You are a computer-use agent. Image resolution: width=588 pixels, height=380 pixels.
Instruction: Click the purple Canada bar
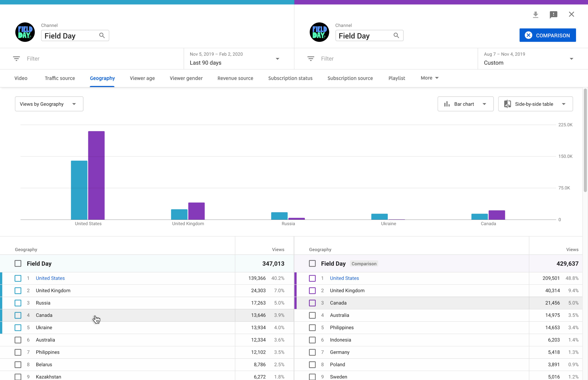[497, 215]
